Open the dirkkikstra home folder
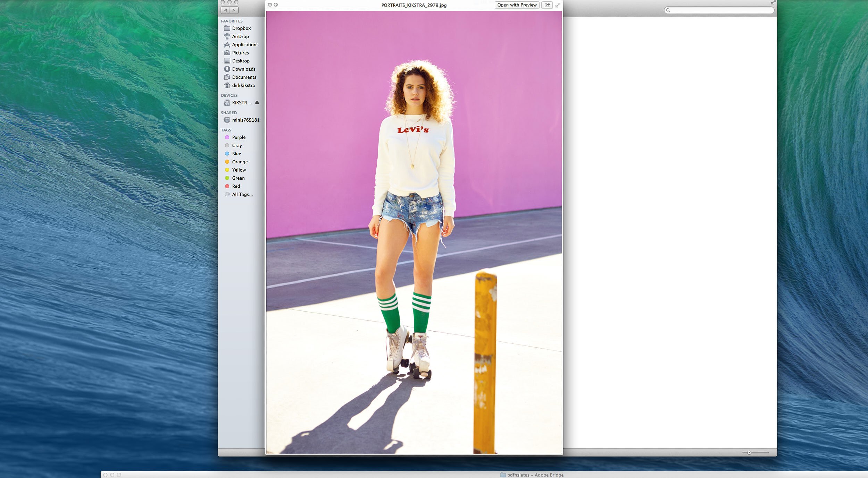 (x=243, y=85)
